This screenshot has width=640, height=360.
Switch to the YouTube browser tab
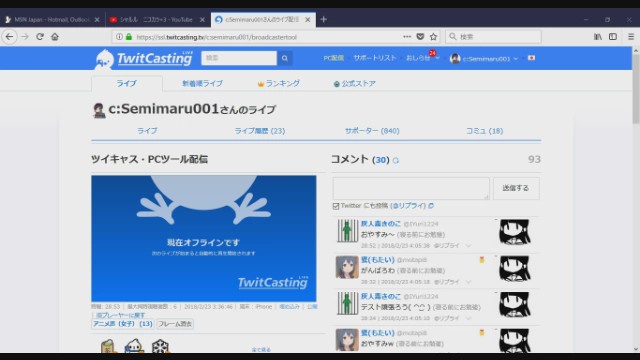[x=157, y=19]
